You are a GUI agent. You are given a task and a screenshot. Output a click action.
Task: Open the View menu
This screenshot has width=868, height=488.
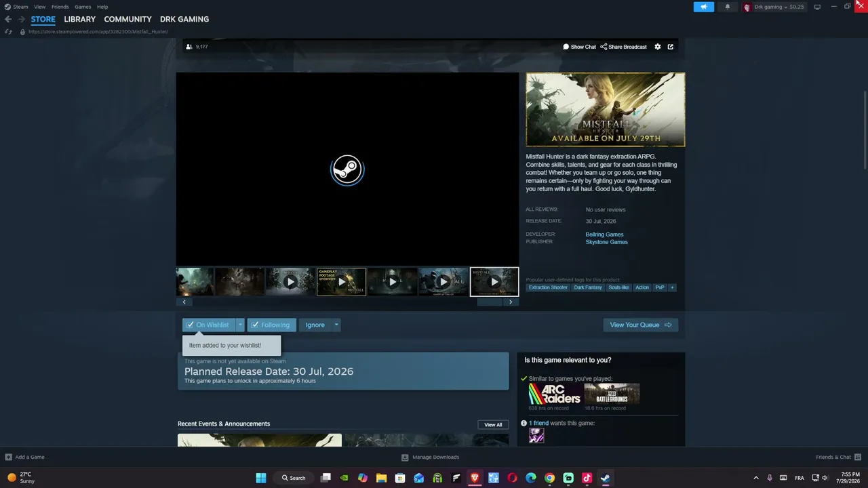[40, 7]
